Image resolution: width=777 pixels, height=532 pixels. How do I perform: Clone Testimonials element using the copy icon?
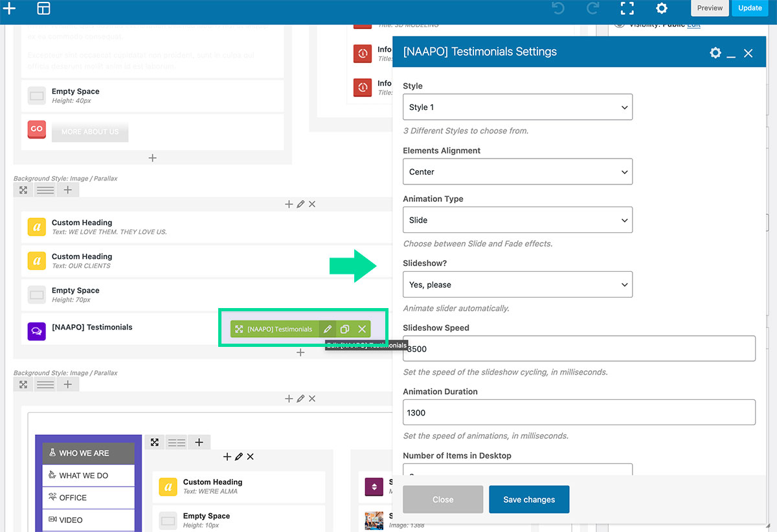click(x=345, y=329)
